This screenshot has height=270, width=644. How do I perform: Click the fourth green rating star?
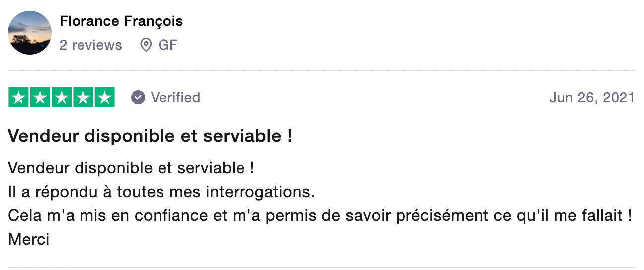(83, 97)
